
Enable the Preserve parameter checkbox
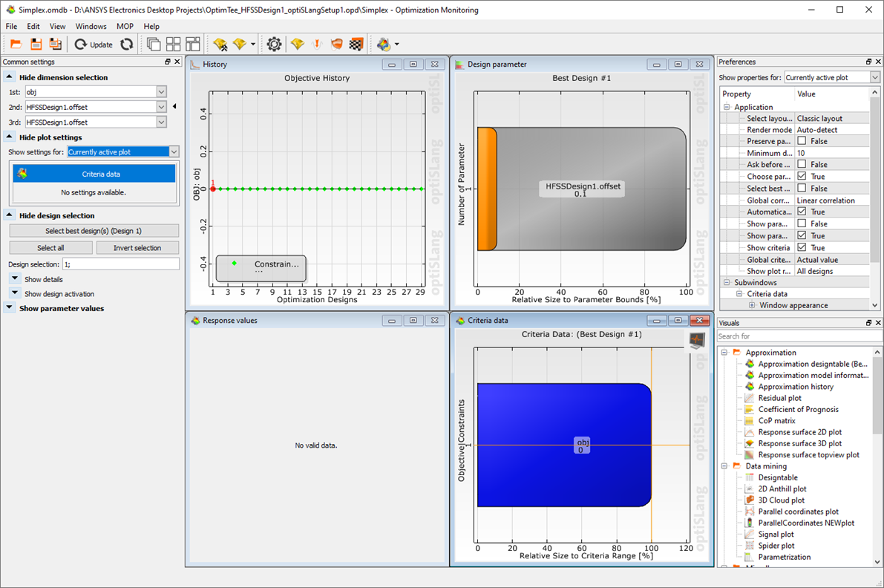click(802, 141)
